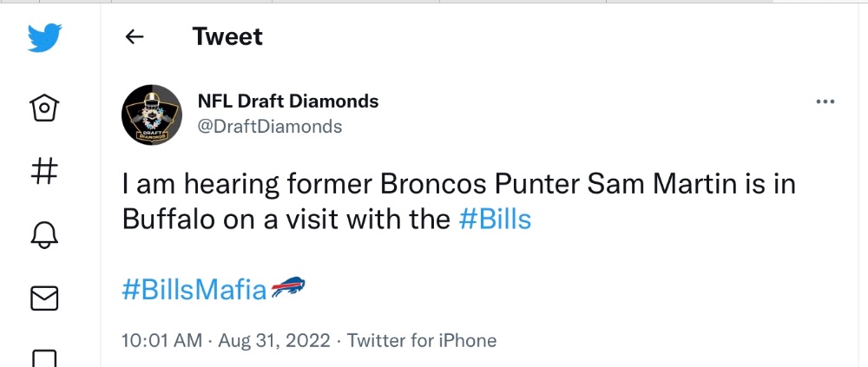868x367 pixels.
Task: Go back using the left arrow
Action: coord(134,37)
